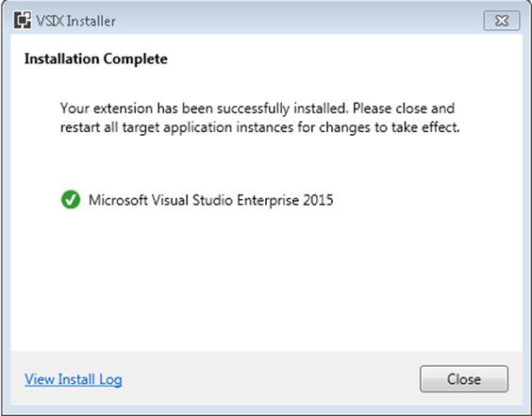Click the VSIX Installer window title text

[76, 21]
